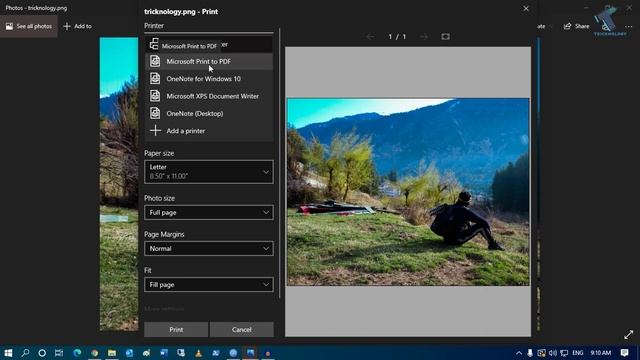Show hidden system tray icons chevron

pyautogui.click(x=519, y=353)
